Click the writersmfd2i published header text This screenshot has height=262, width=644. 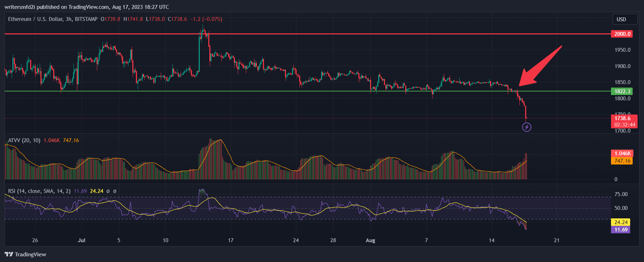87,7
